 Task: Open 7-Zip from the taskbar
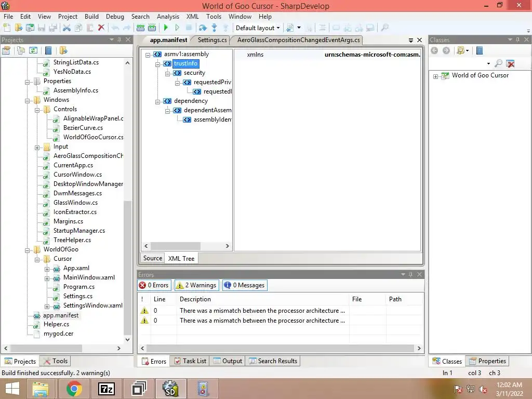pos(106,389)
